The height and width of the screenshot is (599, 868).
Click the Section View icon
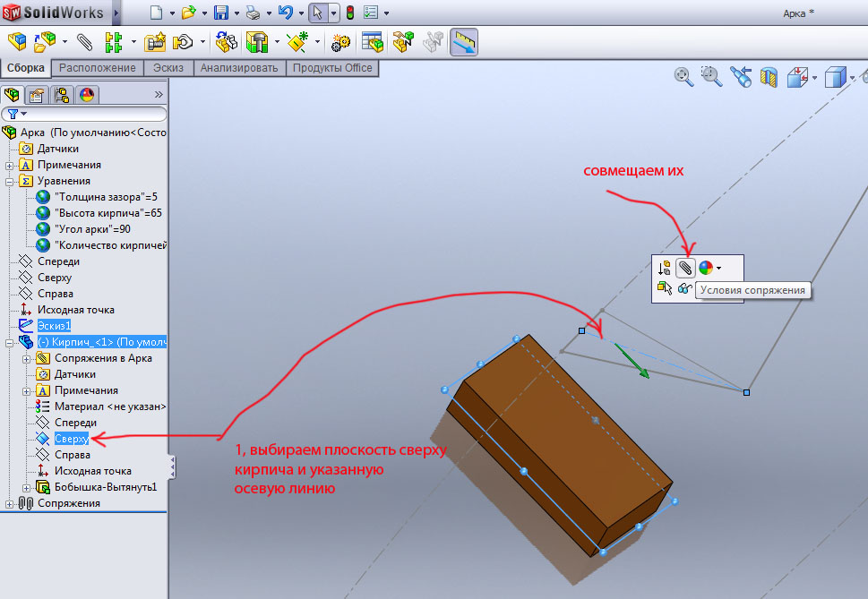click(769, 78)
